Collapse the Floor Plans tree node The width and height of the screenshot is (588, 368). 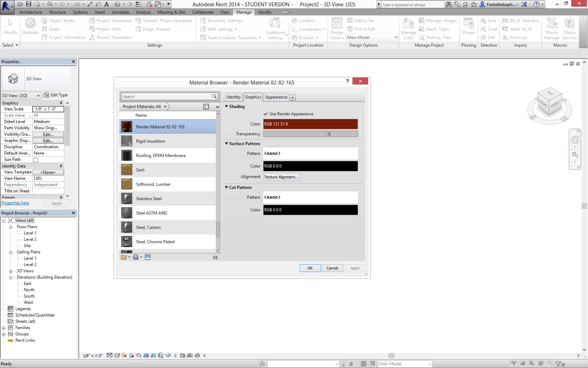point(10,227)
